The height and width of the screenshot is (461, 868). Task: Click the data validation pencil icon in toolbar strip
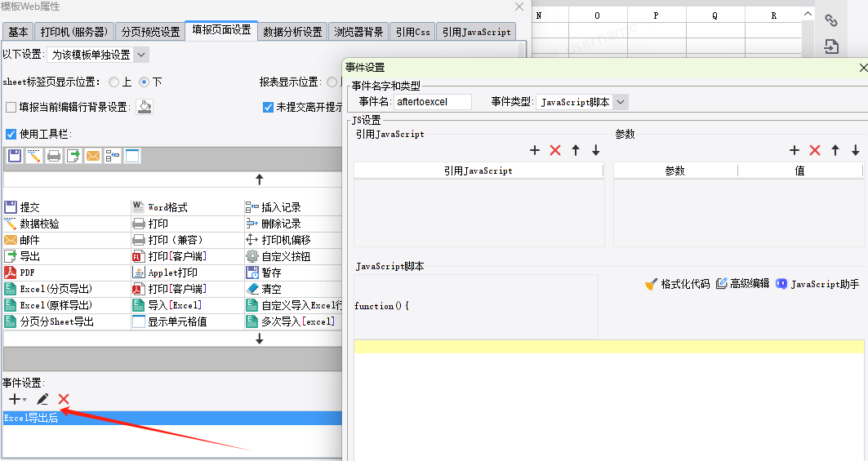(34, 156)
